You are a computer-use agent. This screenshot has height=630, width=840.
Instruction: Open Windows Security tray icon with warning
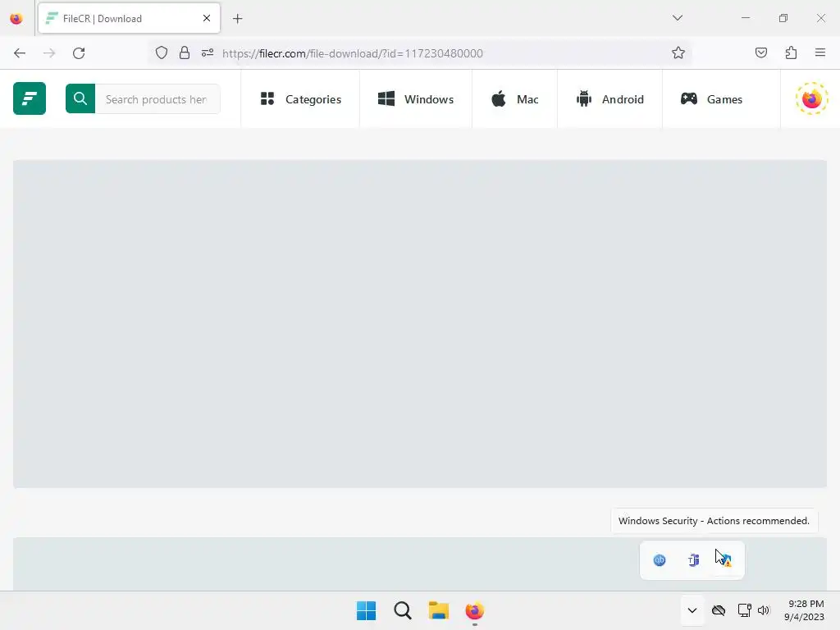(x=724, y=560)
